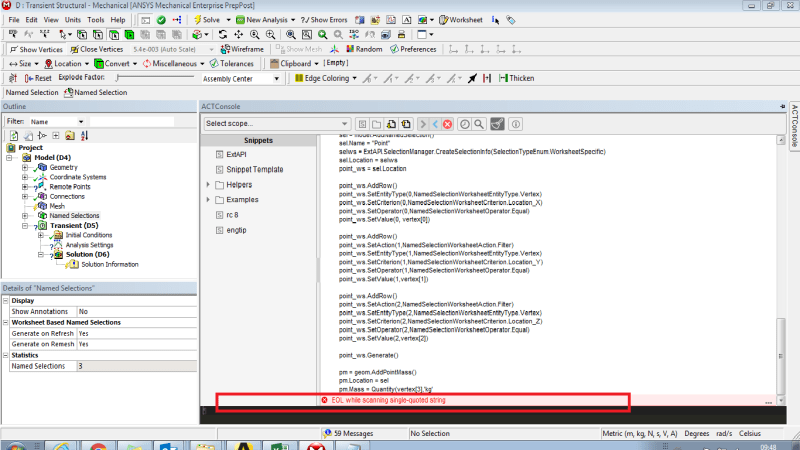800x450 pixels.
Task: Select the Pan tool icon
Action: pos(238,35)
